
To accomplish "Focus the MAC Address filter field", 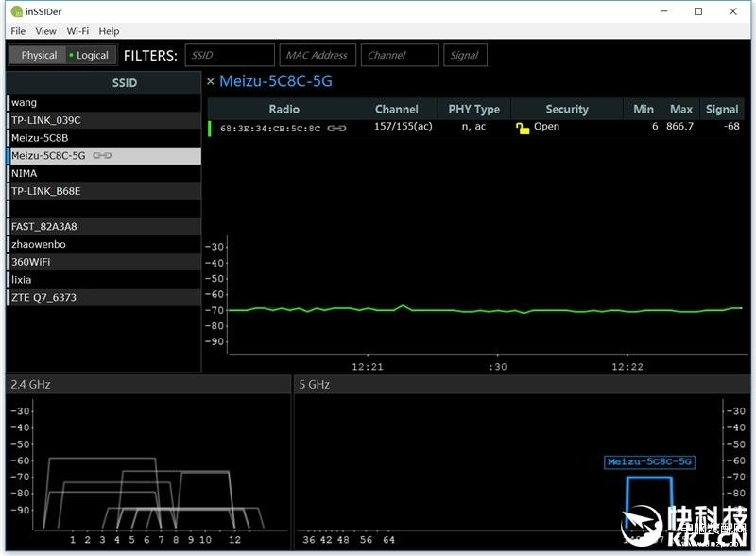I will click(x=318, y=55).
